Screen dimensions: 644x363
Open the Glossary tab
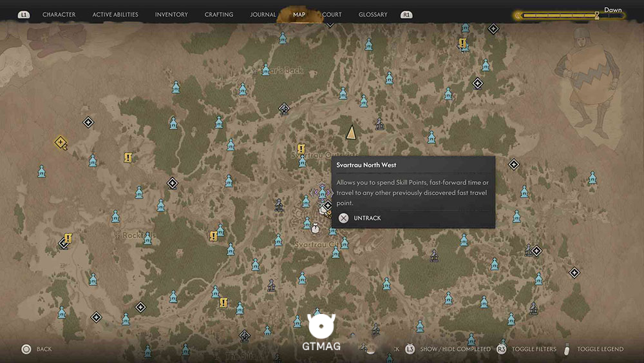[373, 14]
